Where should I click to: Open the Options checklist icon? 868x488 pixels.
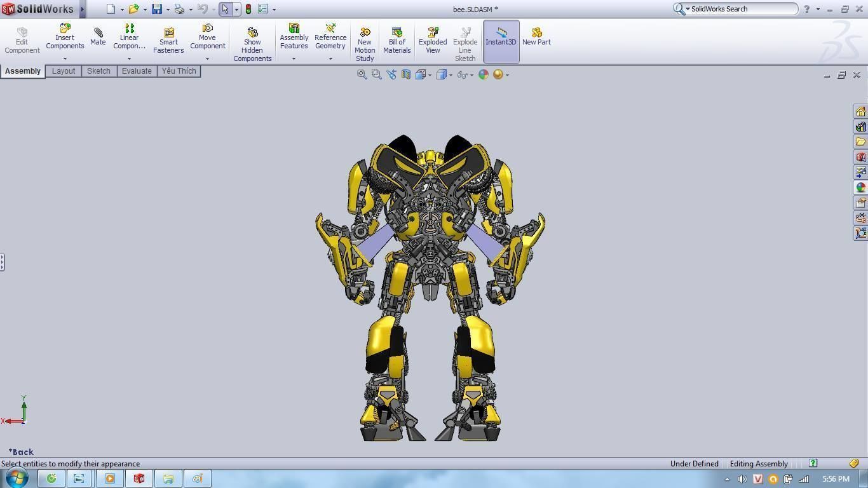(x=263, y=9)
